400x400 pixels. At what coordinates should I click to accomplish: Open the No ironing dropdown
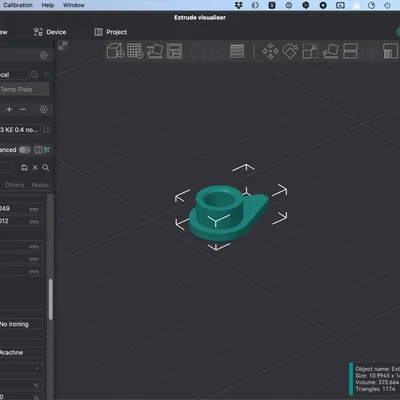point(21,324)
